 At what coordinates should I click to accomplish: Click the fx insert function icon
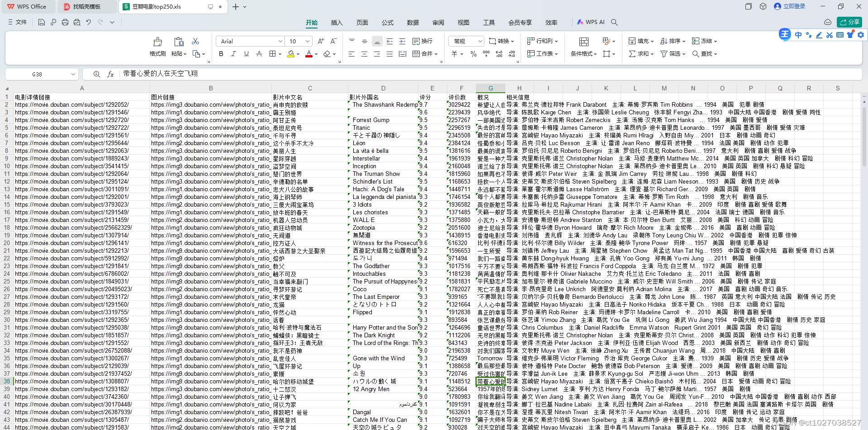110,74
